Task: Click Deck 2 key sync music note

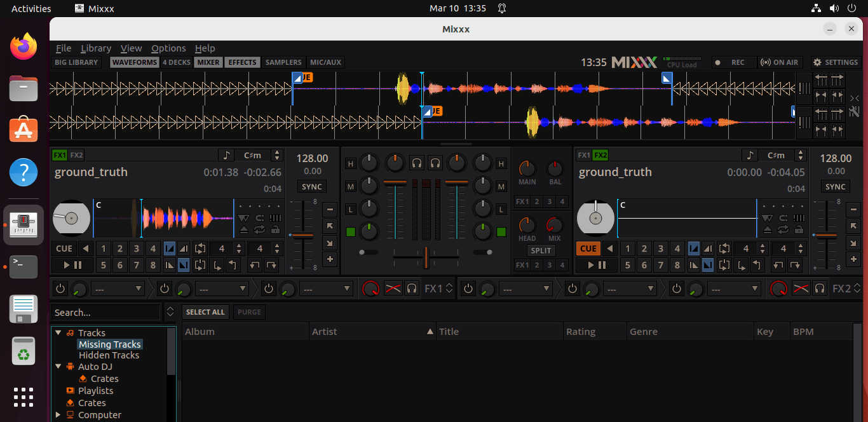Action: 750,155
